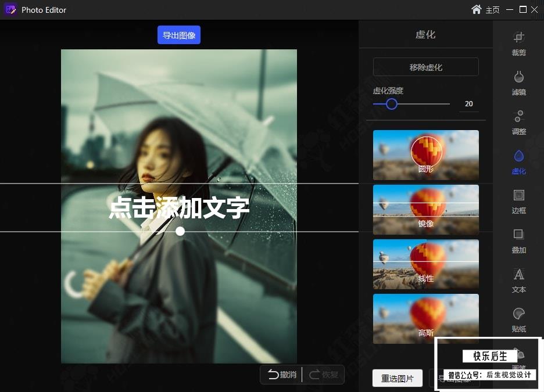Viewport: 544px width, 392px height.
Task: Maximize the Photo Editor window
Action: [523, 10]
